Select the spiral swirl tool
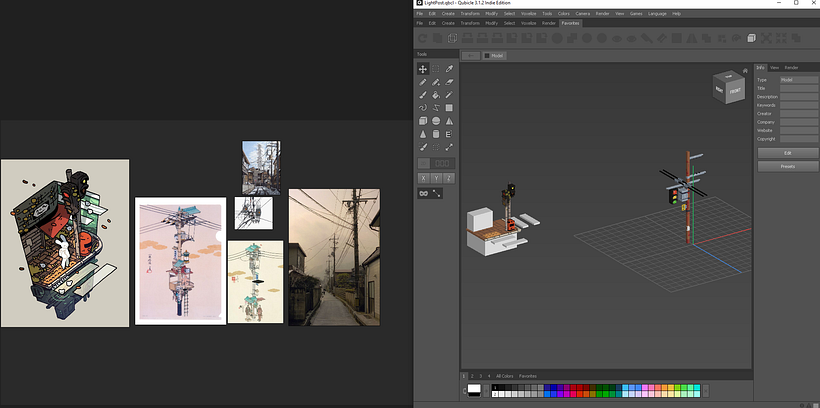This screenshot has height=408, width=820. (423, 108)
